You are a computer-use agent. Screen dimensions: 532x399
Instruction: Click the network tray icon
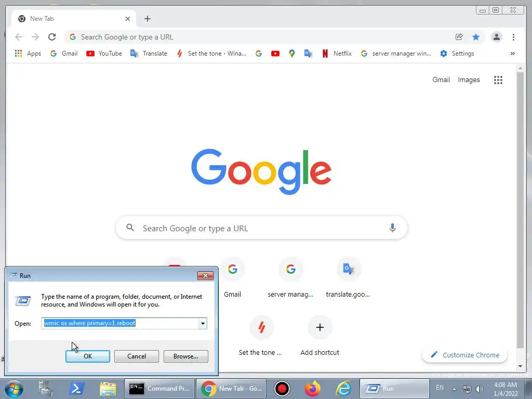(x=467, y=389)
